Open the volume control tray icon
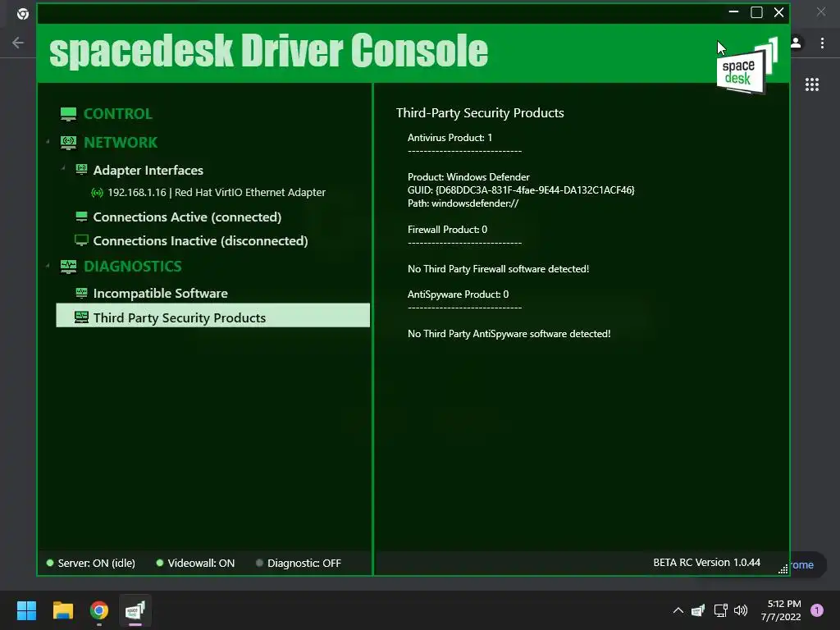 pyautogui.click(x=741, y=610)
